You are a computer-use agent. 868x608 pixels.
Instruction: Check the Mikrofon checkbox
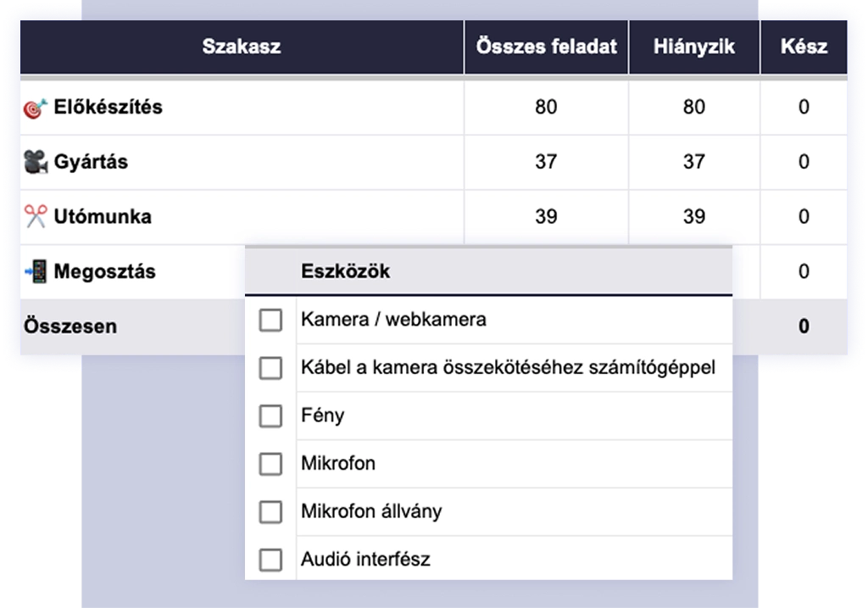270,464
